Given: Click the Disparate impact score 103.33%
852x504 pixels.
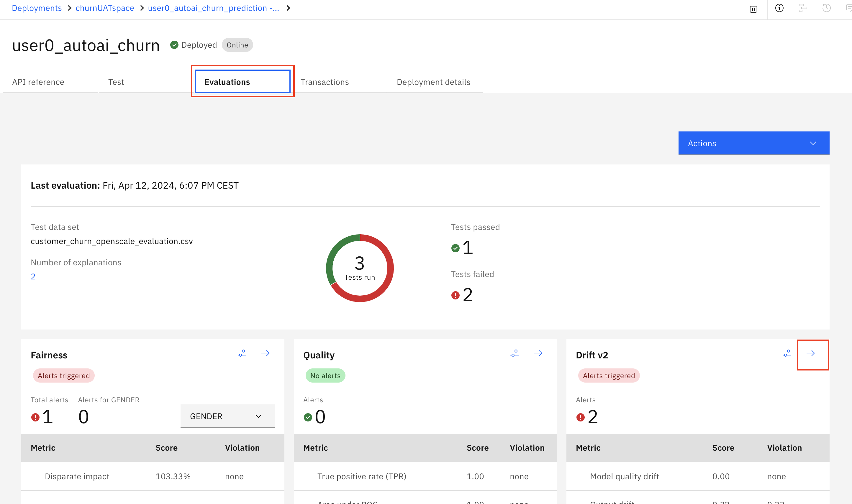Looking at the screenshot, I should coord(173,476).
